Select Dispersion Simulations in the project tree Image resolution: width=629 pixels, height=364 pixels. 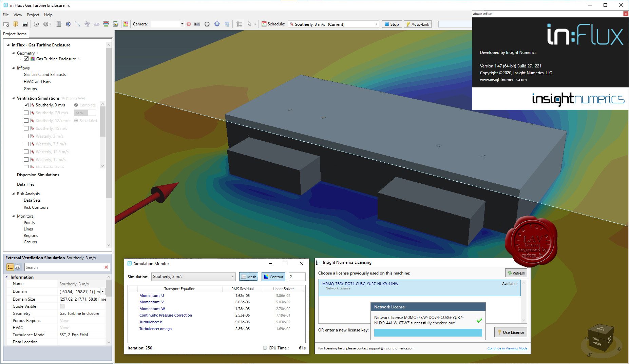[x=38, y=175]
